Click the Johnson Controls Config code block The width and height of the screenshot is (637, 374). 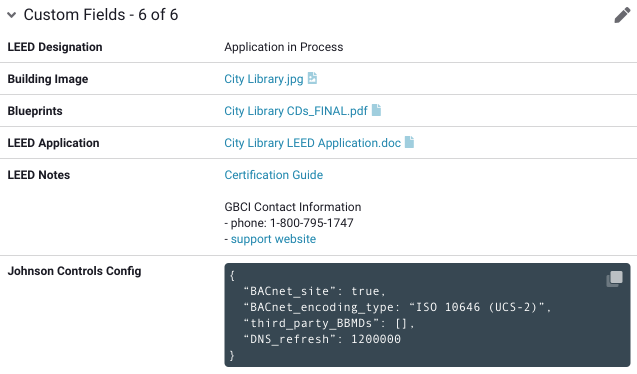[427, 315]
